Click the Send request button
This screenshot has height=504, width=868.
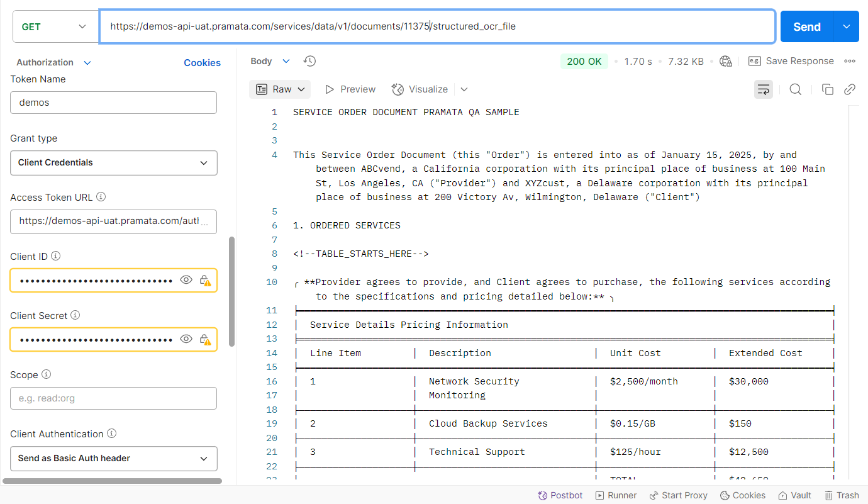coord(807,26)
